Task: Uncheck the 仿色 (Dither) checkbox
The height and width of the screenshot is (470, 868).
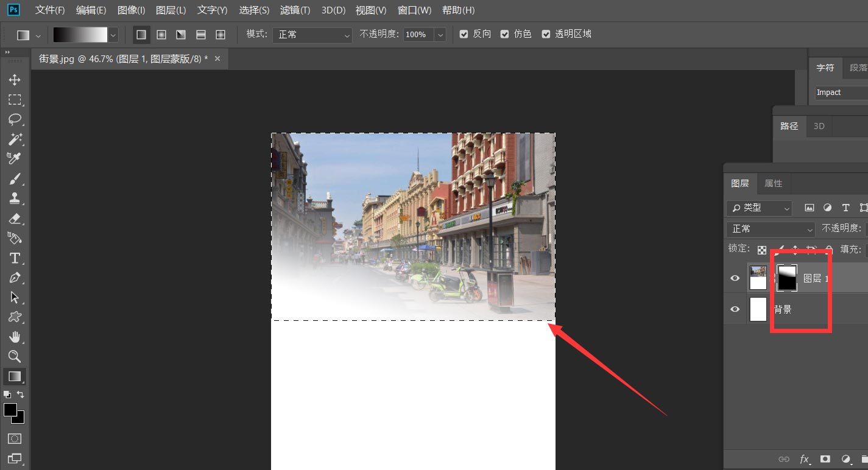Action: (504, 34)
